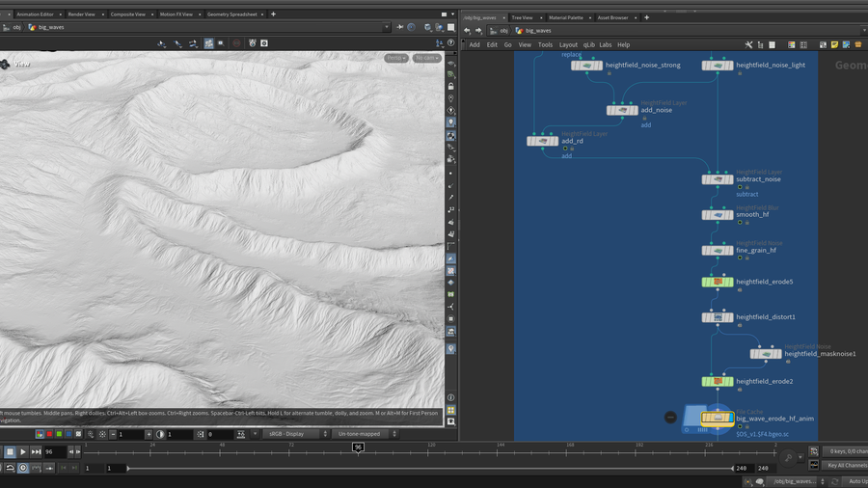Open the network editor wrench tools icon
The image size is (868, 488).
pyautogui.click(x=748, y=44)
